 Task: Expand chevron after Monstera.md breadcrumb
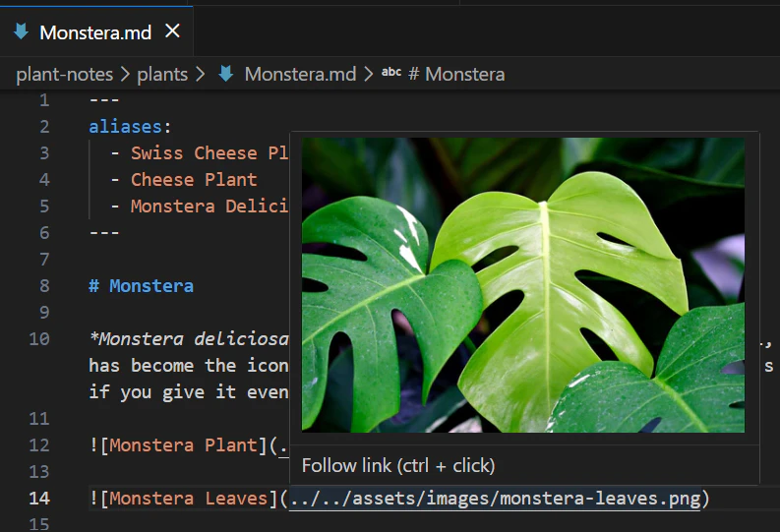tap(368, 74)
